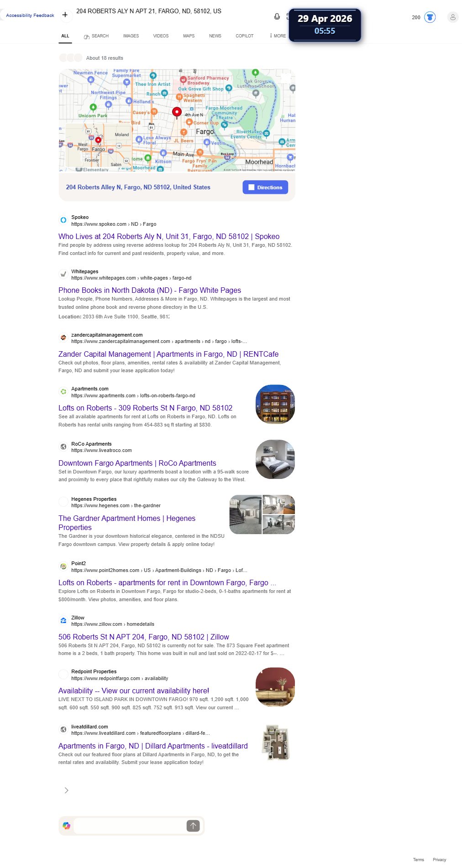Open Phone Books in North Dakota result
462x868 pixels.
150,291
